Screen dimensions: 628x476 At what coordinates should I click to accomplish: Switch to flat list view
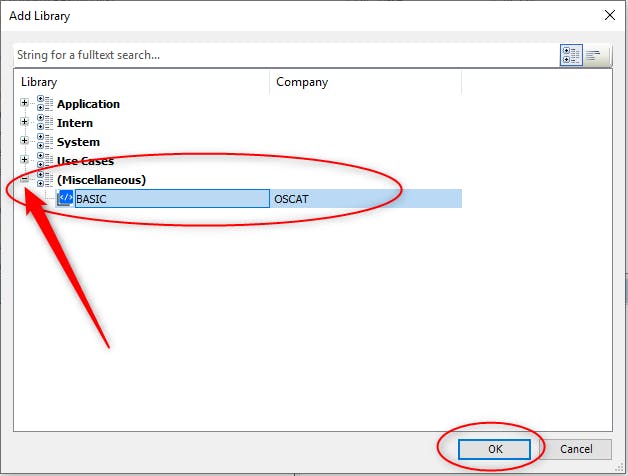(x=594, y=55)
